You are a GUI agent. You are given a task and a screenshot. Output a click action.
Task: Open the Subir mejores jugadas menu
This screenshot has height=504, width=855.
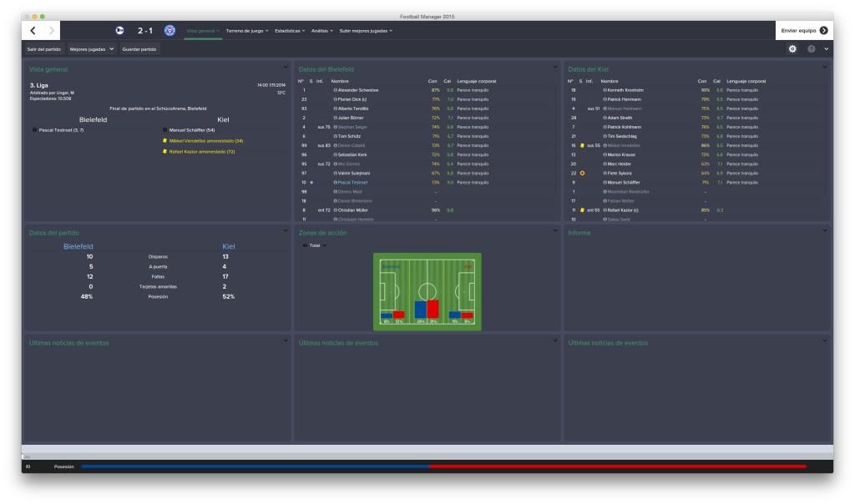pyautogui.click(x=366, y=31)
